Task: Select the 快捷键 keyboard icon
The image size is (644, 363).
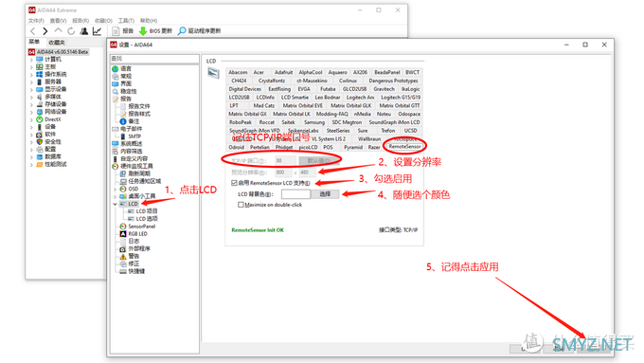Action: point(123,271)
